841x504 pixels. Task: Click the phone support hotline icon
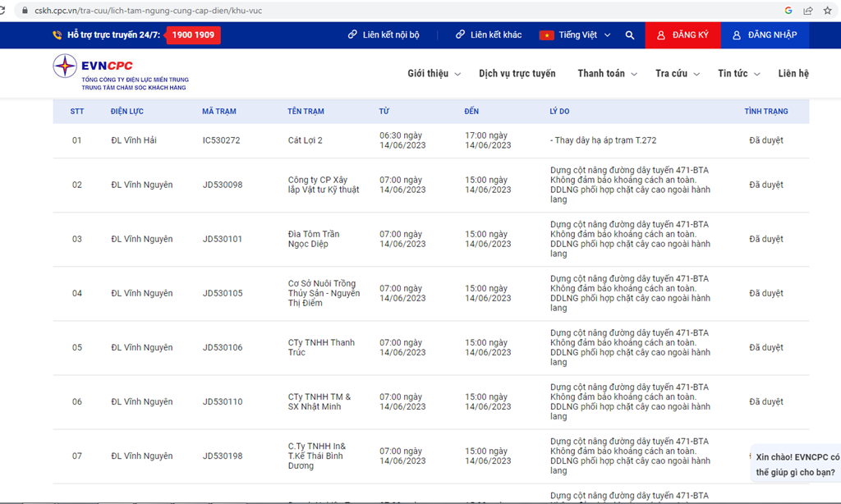point(57,35)
